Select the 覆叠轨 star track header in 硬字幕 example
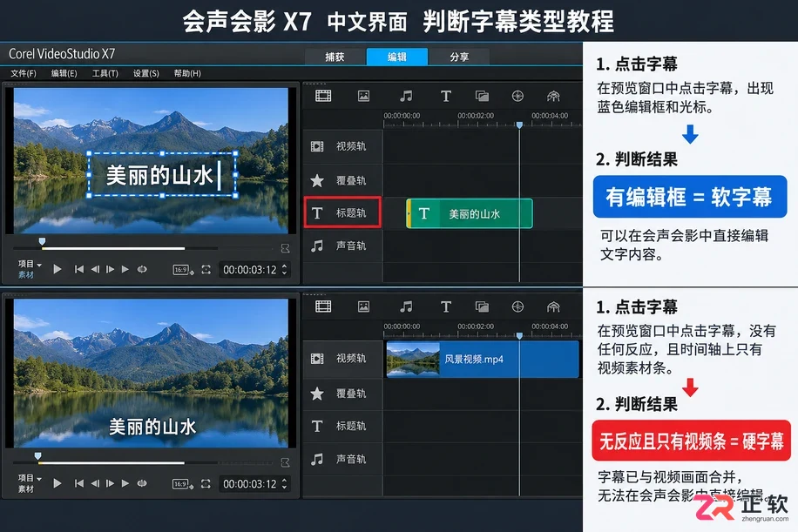798x532 pixels. pyautogui.click(x=342, y=394)
